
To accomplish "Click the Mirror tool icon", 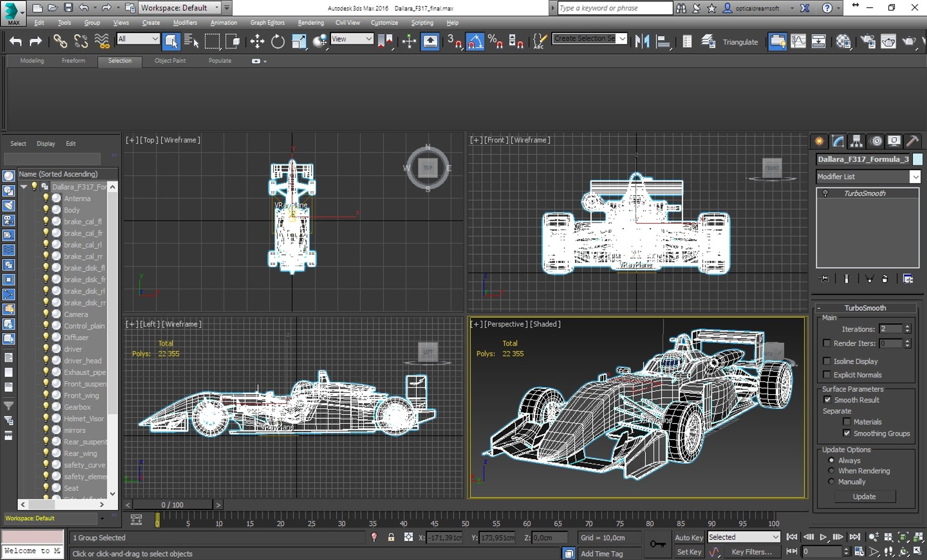I will point(642,41).
